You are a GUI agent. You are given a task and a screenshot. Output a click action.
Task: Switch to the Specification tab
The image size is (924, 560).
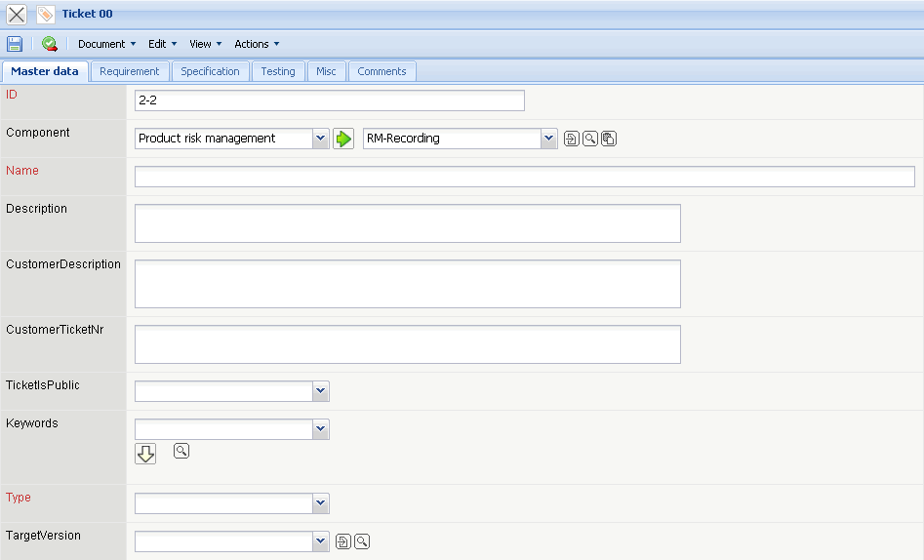(x=210, y=71)
